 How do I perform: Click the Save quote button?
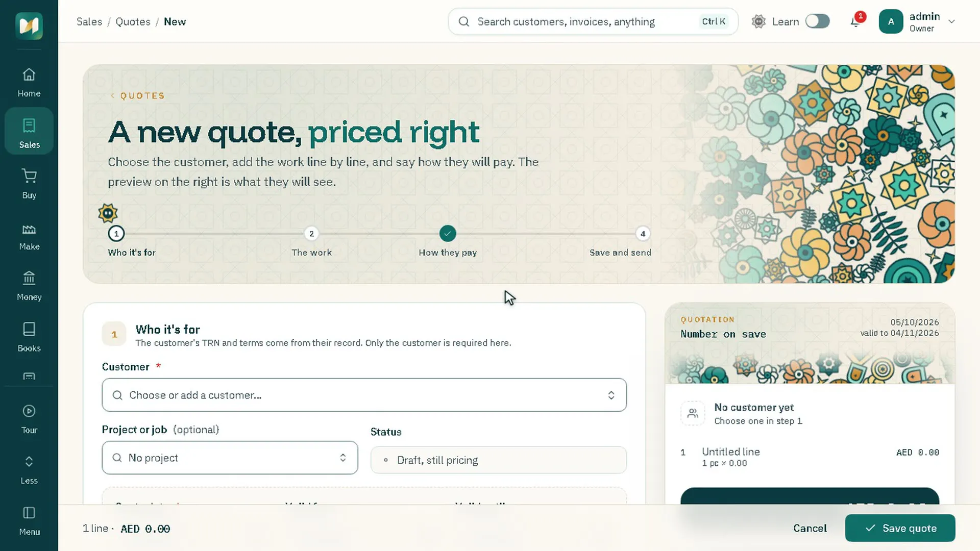[x=900, y=528]
